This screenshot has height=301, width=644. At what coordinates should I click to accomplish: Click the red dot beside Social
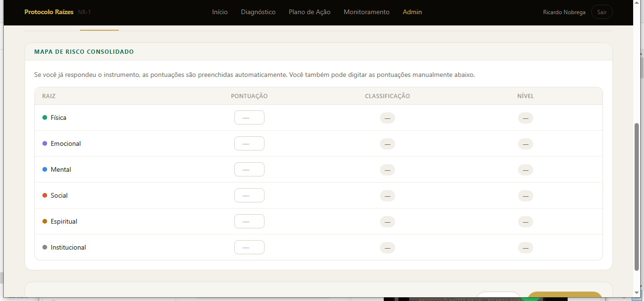(x=45, y=195)
